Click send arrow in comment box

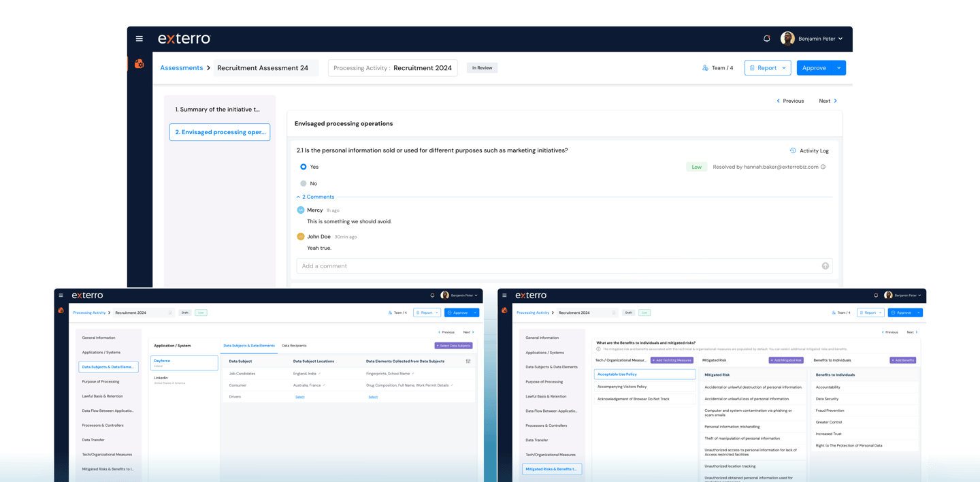click(826, 266)
